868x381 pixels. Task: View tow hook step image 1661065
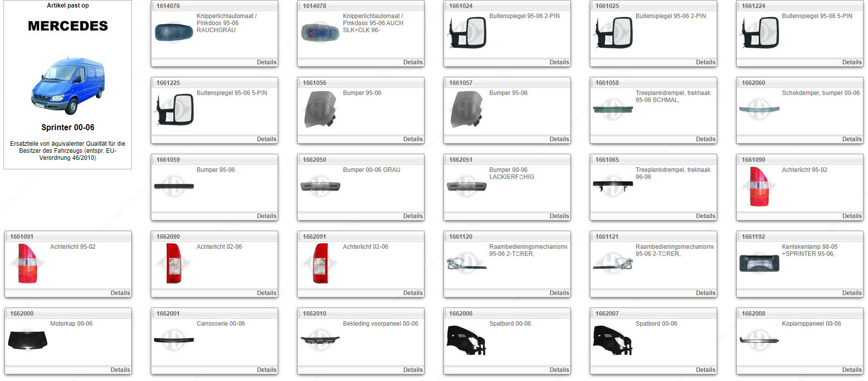click(613, 186)
